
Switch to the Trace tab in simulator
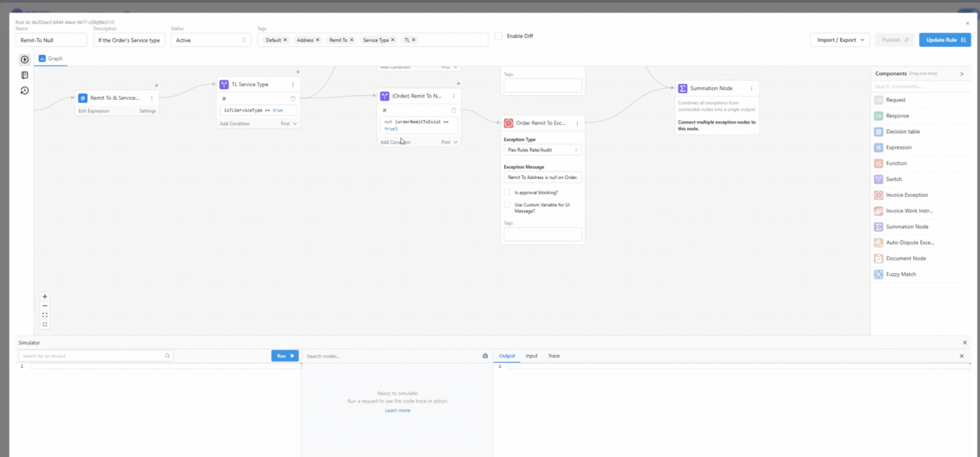[x=554, y=356]
